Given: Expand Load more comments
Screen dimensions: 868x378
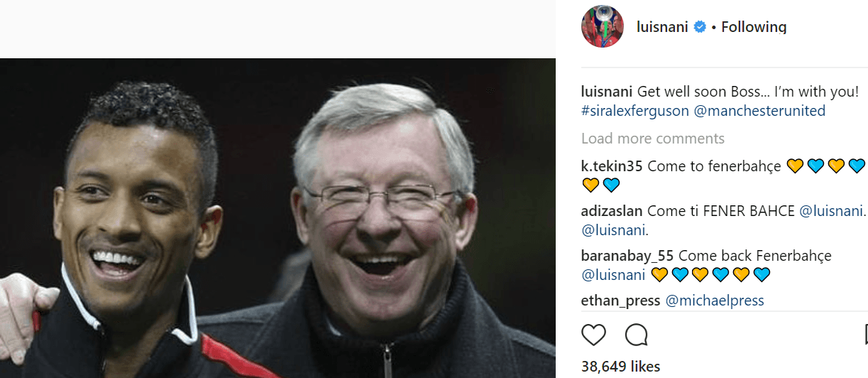Looking at the screenshot, I should (653, 139).
